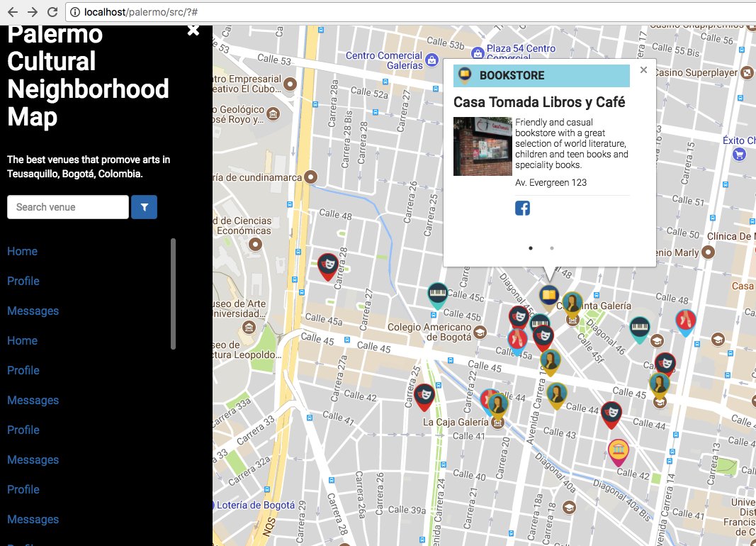Click the blue filter funnel button
Screen dimensions: 756x546
pos(144,207)
